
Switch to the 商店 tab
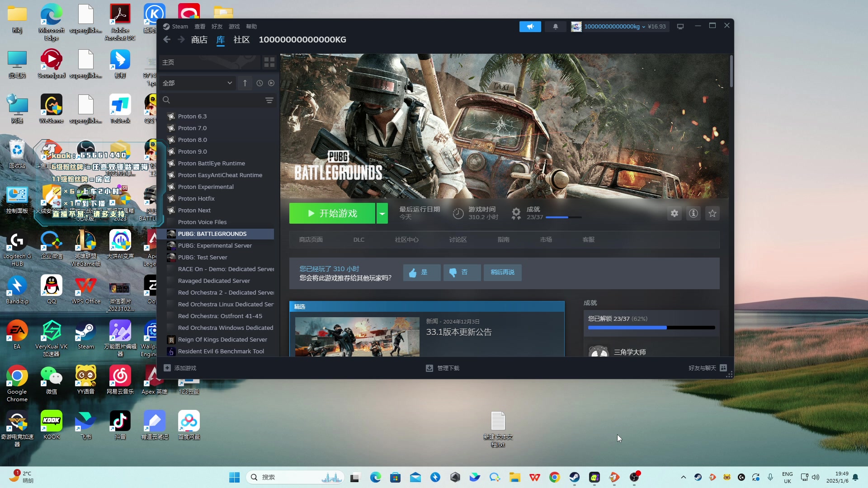tap(199, 40)
